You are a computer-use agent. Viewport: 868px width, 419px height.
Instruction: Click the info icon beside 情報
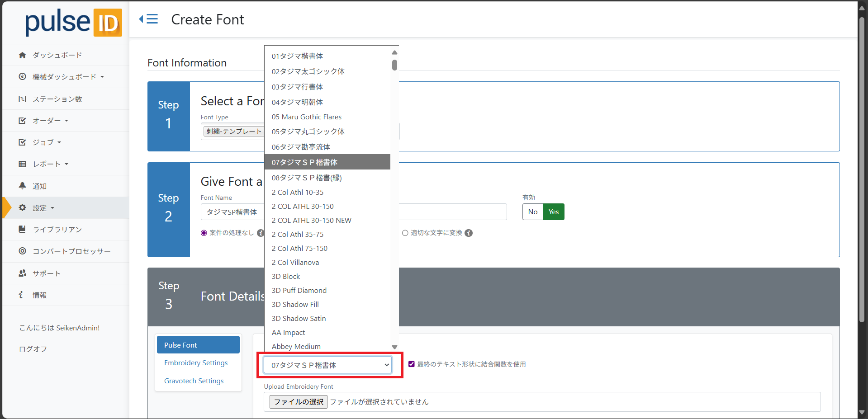(21, 295)
